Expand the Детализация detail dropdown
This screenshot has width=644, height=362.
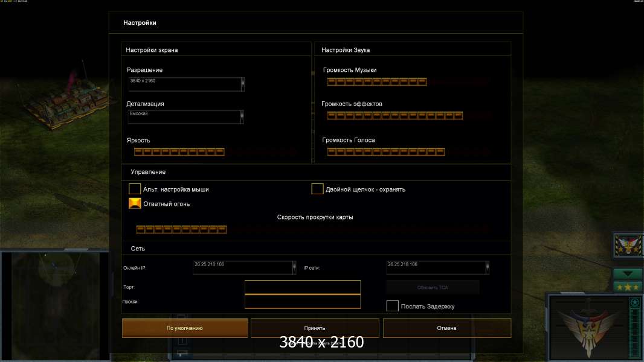coord(243,116)
